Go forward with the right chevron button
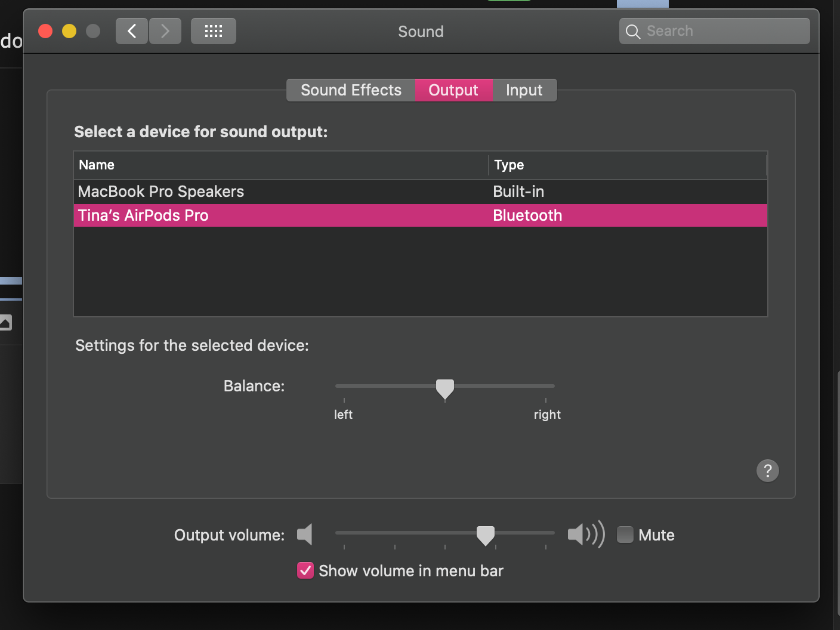Image resolution: width=840 pixels, height=630 pixels. coord(165,31)
